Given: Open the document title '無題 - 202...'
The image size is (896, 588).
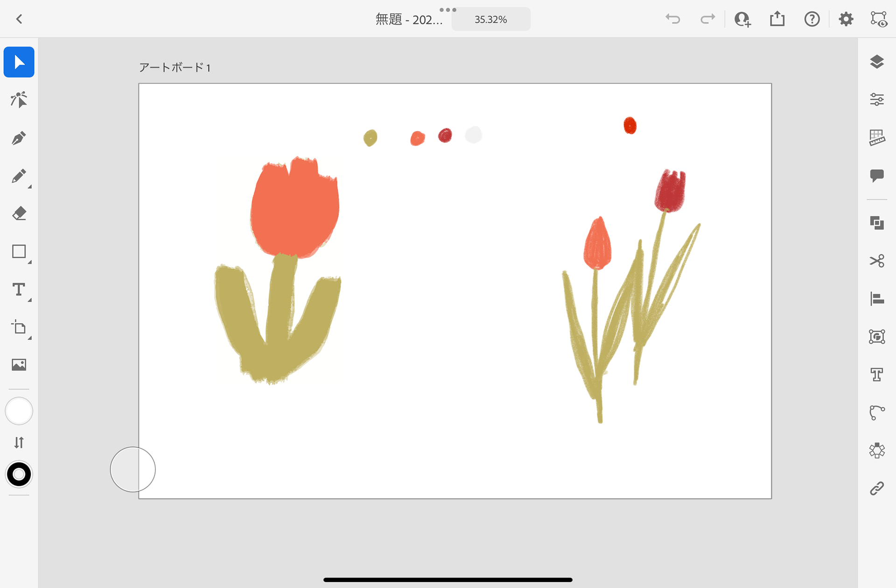Looking at the screenshot, I should pyautogui.click(x=409, y=20).
